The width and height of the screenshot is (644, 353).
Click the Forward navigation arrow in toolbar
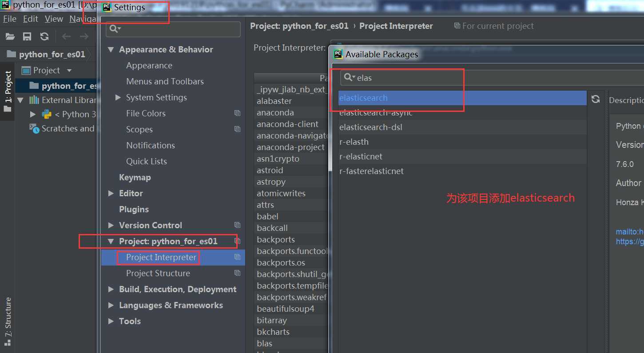(83, 36)
